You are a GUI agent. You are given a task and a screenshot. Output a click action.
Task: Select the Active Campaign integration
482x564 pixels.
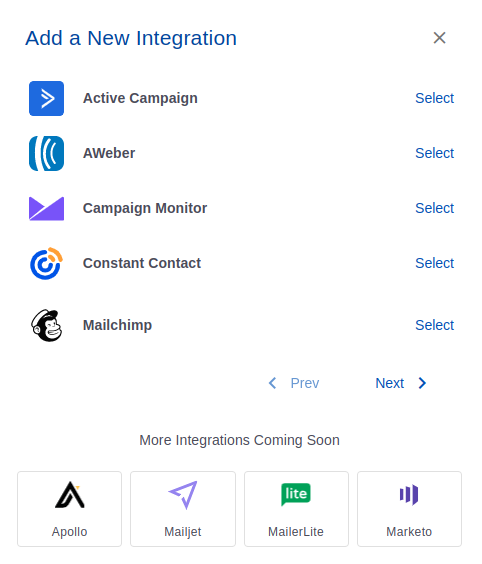tap(434, 98)
